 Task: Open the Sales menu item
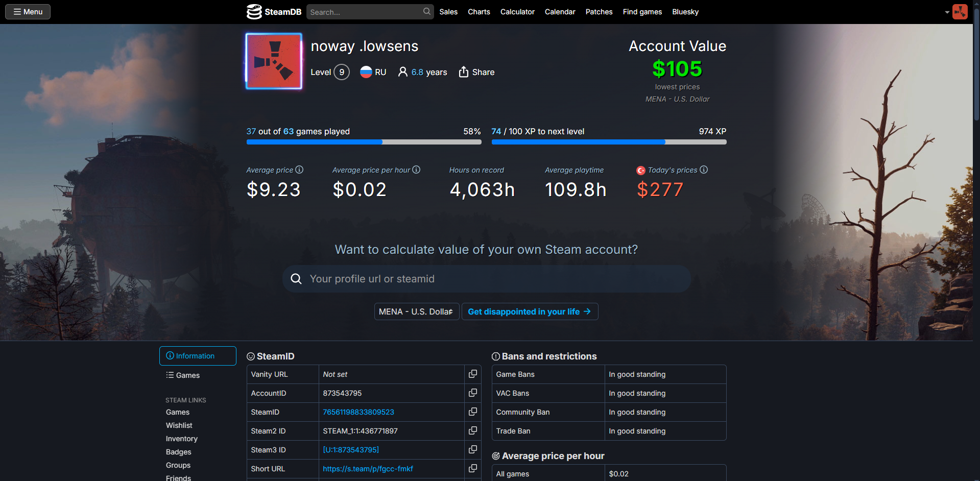[x=448, y=12]
